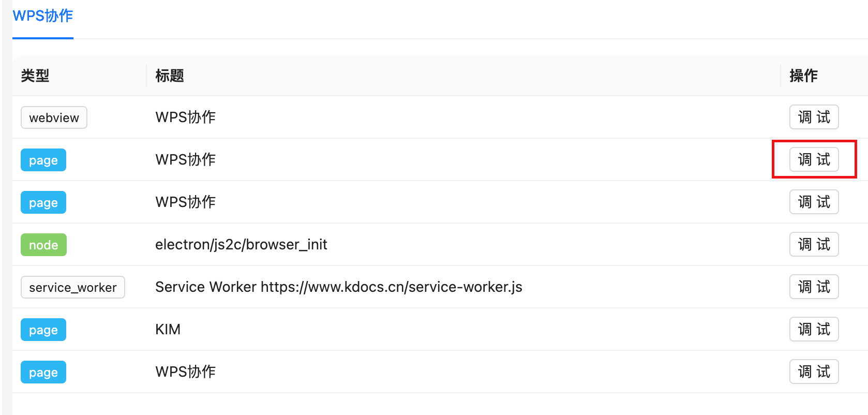This screenshot has height=415, width=868.
Task: Select the electron/js2c/browser_init title text
Action: click(241, 244)
